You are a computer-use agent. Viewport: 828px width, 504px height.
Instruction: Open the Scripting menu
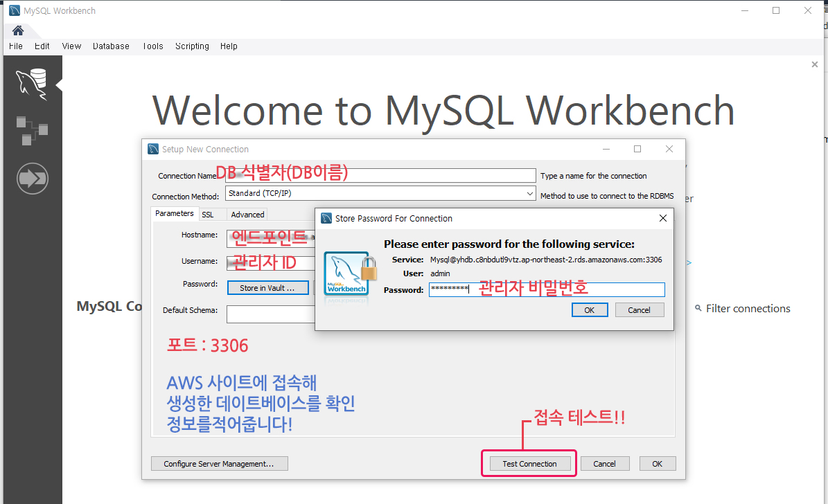(x=192, y=46)
